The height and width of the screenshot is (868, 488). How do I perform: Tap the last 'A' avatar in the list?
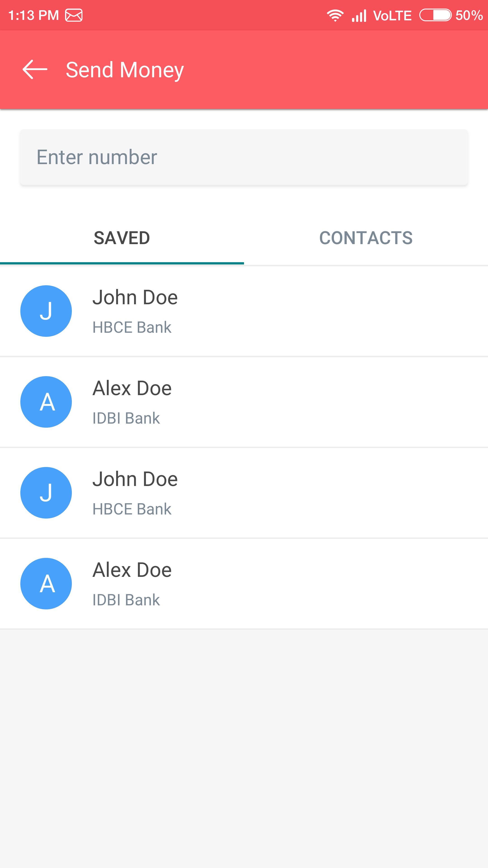click(46, 584)
